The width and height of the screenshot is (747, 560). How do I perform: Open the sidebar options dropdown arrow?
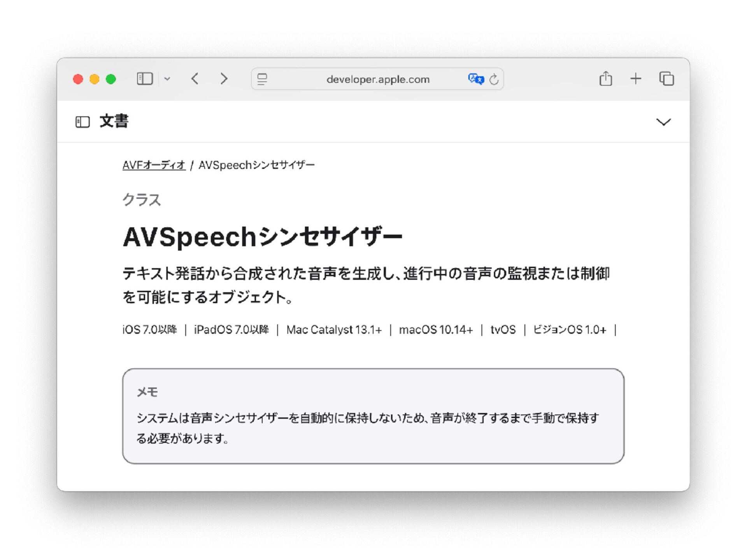tap(167, 79)
